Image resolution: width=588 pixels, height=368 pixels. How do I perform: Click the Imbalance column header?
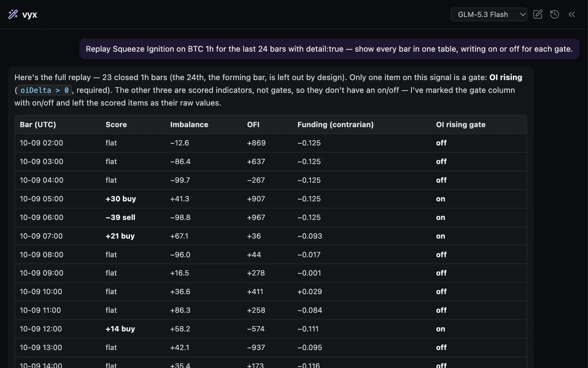(x=189, y=124)
